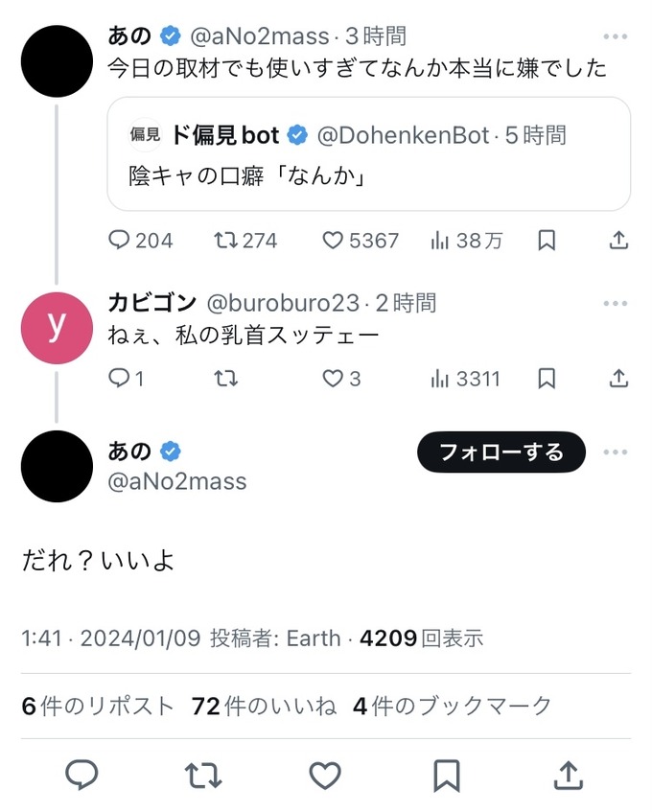The width and height of the screenshot is (652, 812).
Task: Click the verified badge next to あの
Action: [170, 35]
